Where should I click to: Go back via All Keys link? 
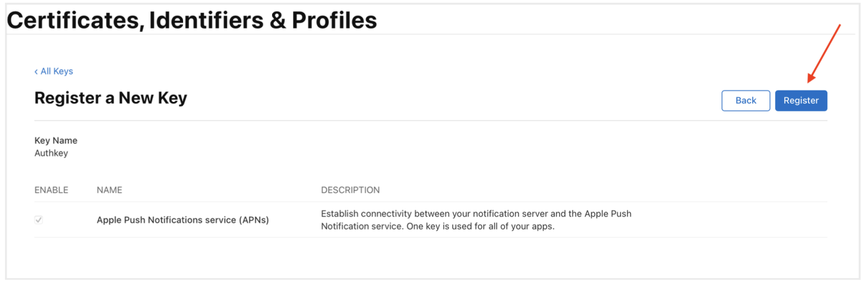click(x=56, y=71)
